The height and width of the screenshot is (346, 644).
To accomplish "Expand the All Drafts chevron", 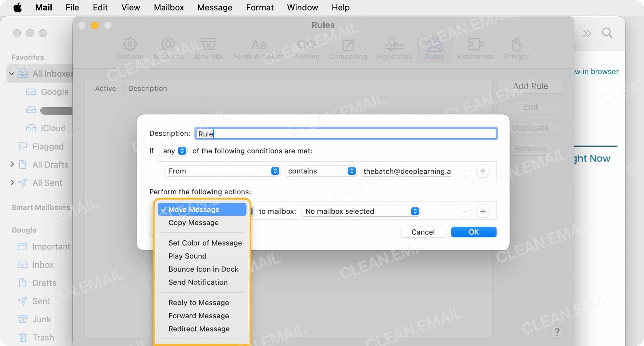I will (x=12, y=164).
